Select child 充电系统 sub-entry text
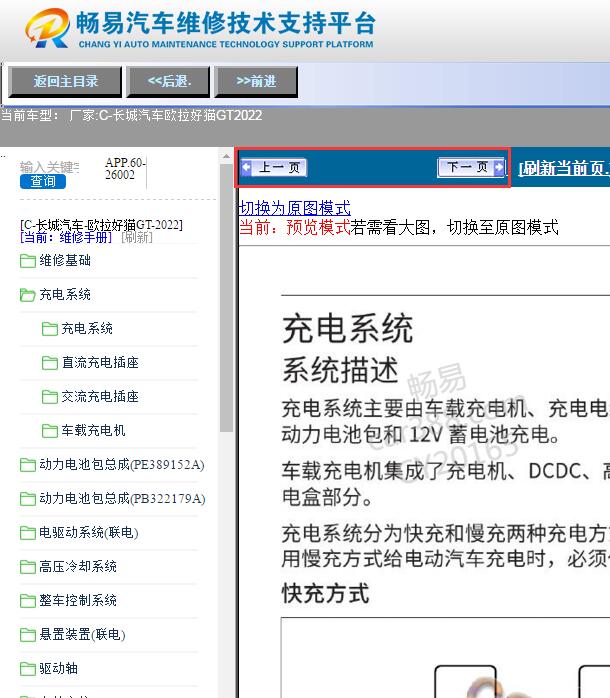610x698 pixels. click(x=87, y=329)
